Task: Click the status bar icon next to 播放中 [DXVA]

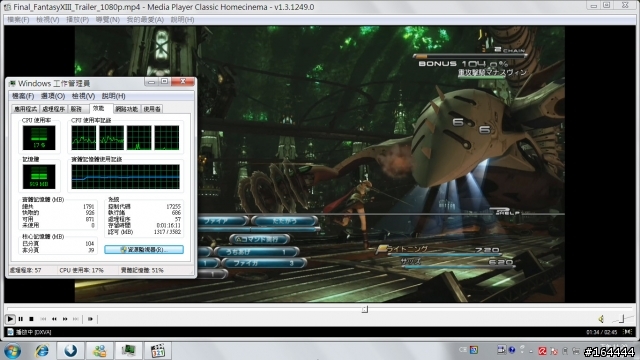Action: 10,332
